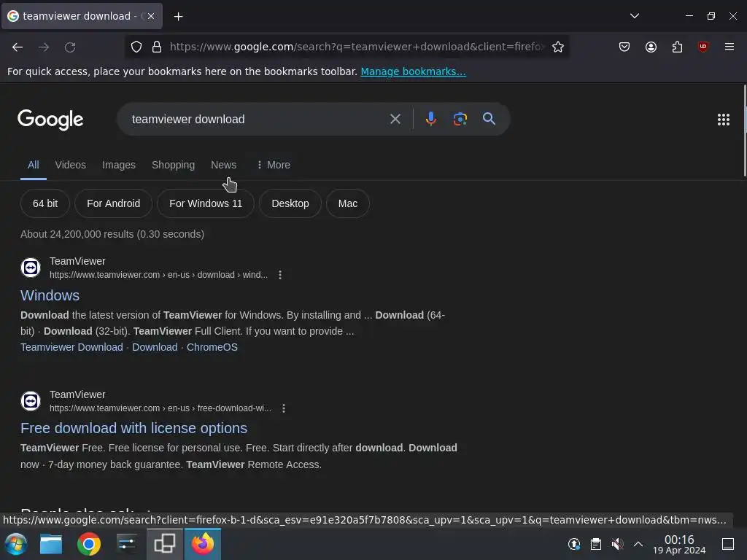The width and height of the screenshot is (747, 560).
Task: Open Free download with license options result
Action: (134, 428)
